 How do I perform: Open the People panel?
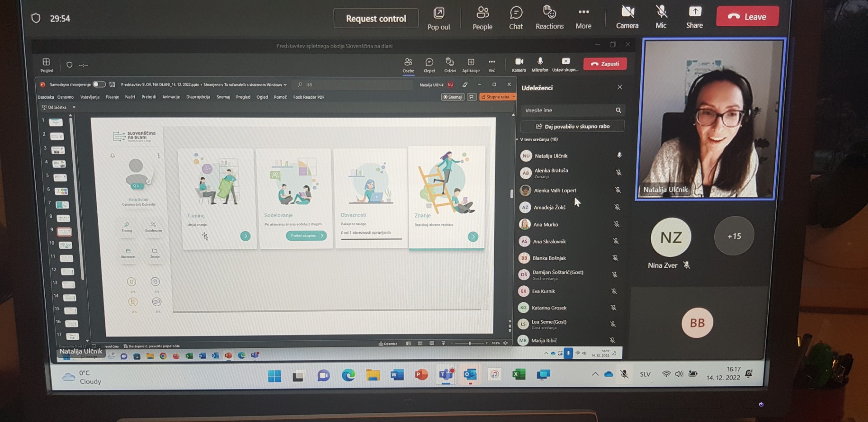click(482, 18)
